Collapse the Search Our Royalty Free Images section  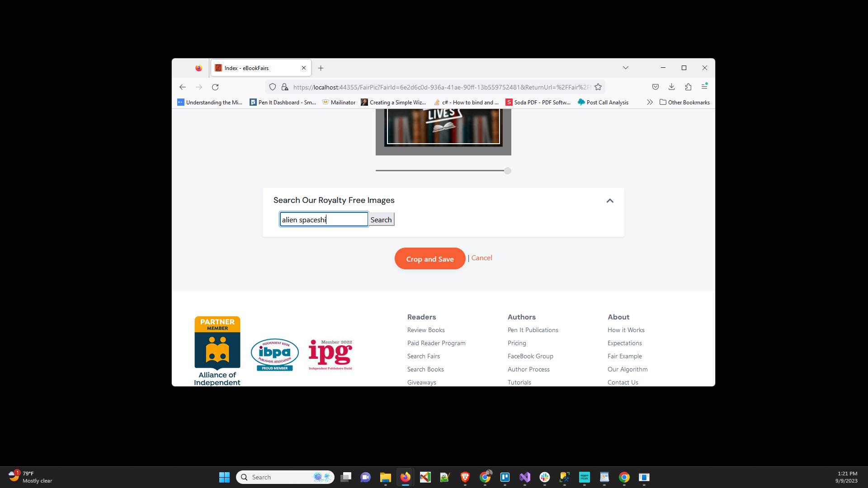(610, 201)
